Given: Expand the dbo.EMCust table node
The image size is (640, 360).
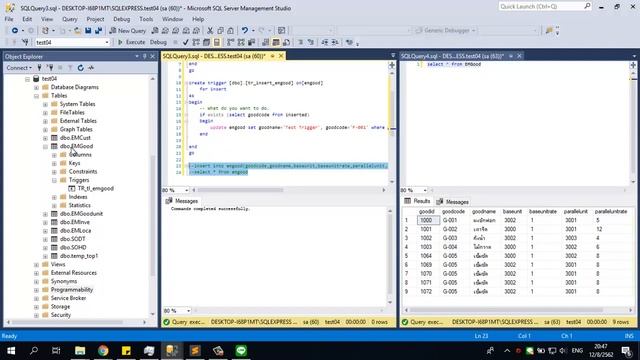Looking at the screenshot, I should tap(45, 138).
